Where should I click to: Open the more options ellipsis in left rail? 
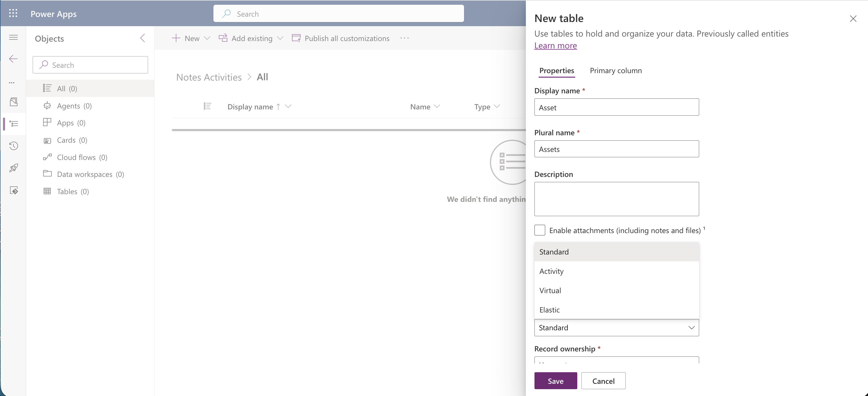[x=12, y=83]
